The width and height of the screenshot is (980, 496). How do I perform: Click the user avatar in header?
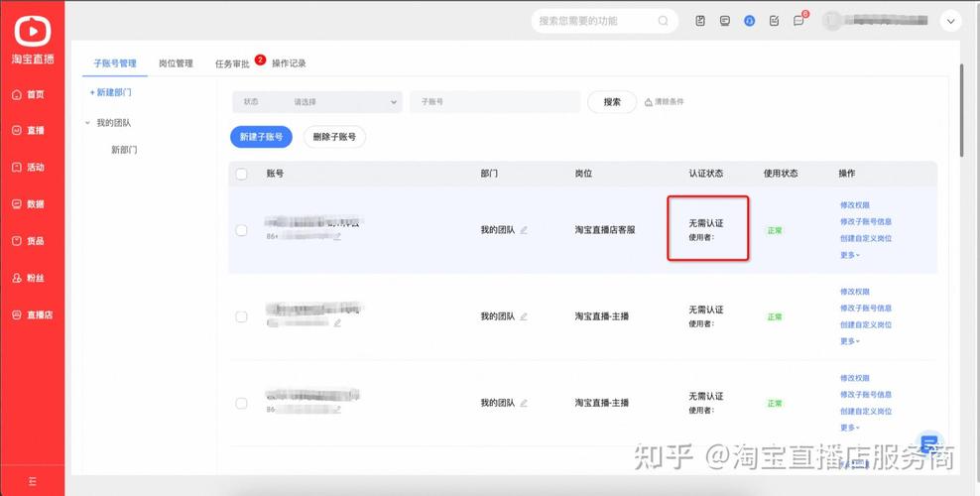831,21
